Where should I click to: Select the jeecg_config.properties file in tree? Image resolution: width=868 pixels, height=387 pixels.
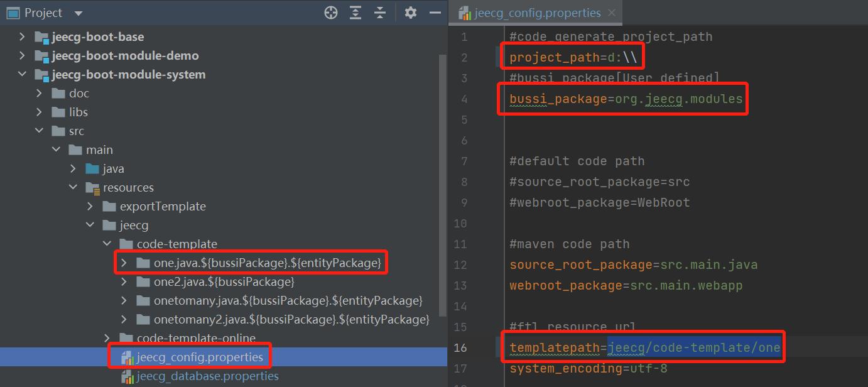200,357
